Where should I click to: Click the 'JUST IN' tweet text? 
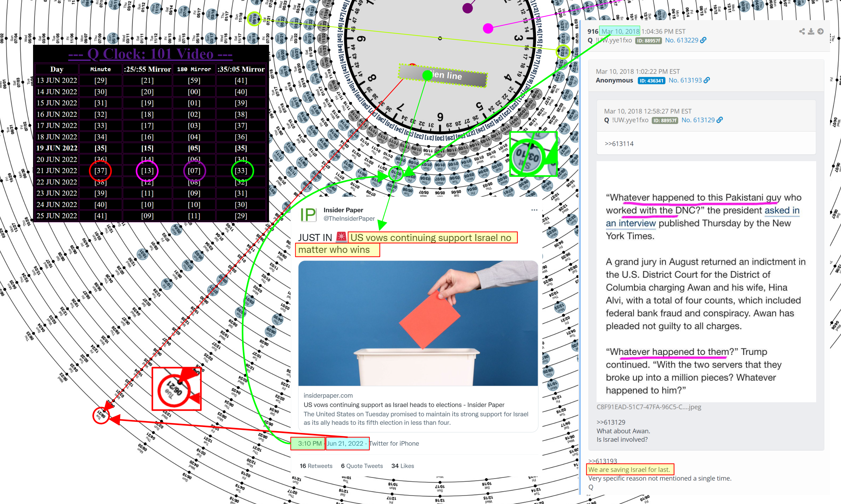(x=315, y=237)
